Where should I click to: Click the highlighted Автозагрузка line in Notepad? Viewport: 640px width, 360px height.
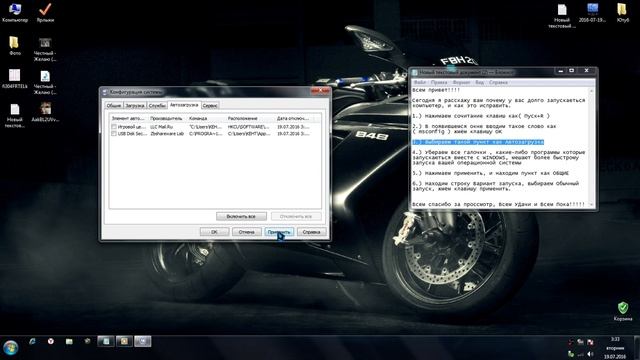(x=478, y=142)
